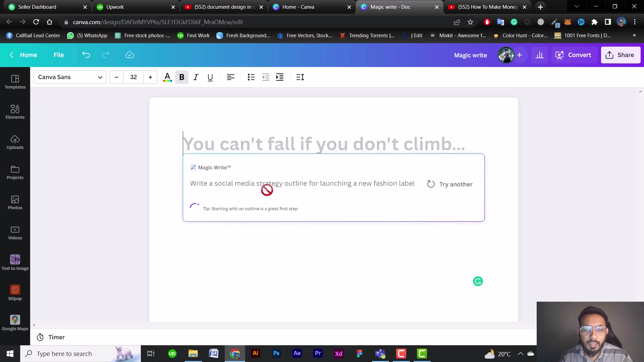Open Adobe Illustrator from the taskbar
The image size is (644, 362).
click(x=256, y=354)
